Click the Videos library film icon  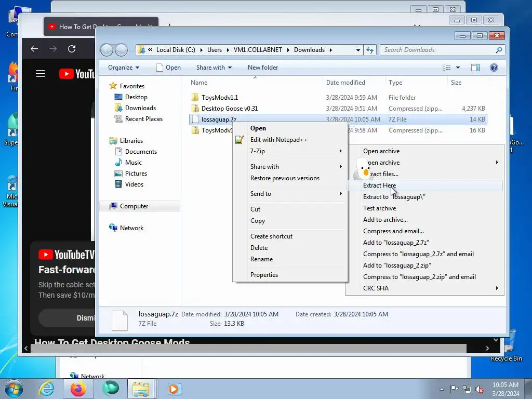118,184
